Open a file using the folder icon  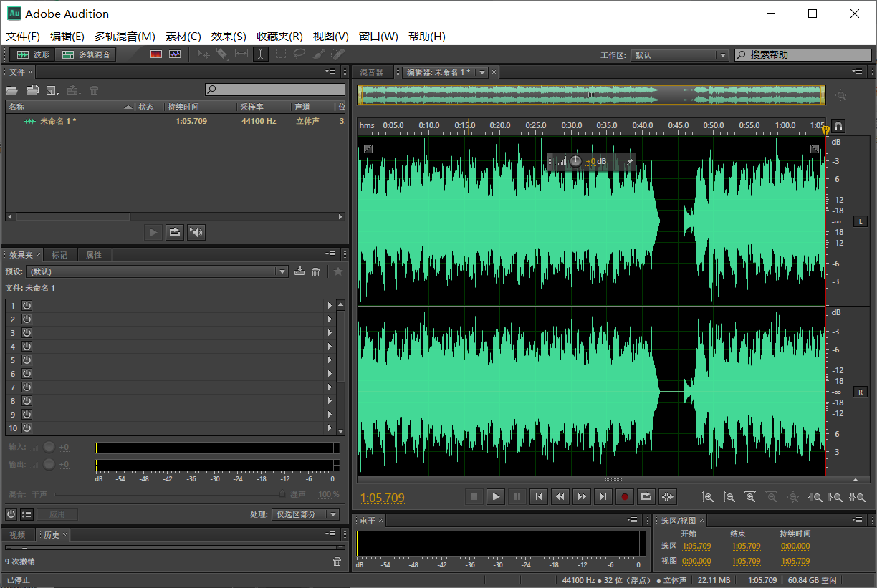[11, 90]
